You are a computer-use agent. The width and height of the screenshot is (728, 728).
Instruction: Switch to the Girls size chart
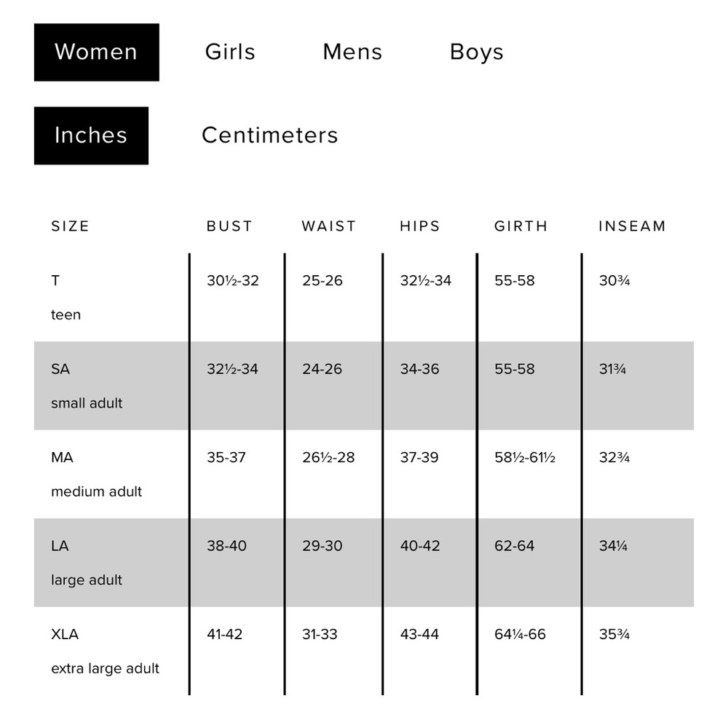[x=230, y=52]
